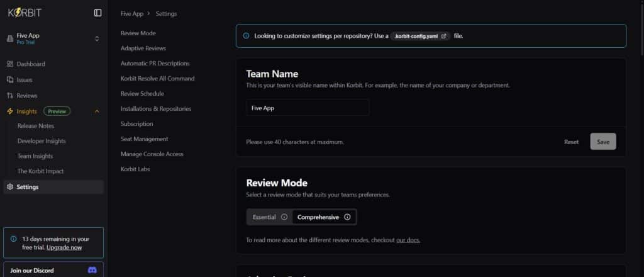
Task: Click the Team Name heading
Action: (x=272, y=74)
